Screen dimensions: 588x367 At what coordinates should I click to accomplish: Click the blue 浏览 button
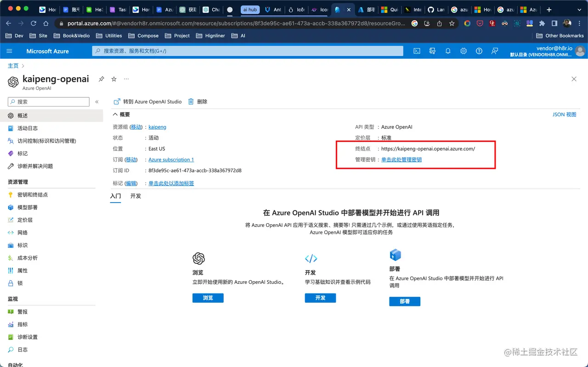tap(208, 298)
